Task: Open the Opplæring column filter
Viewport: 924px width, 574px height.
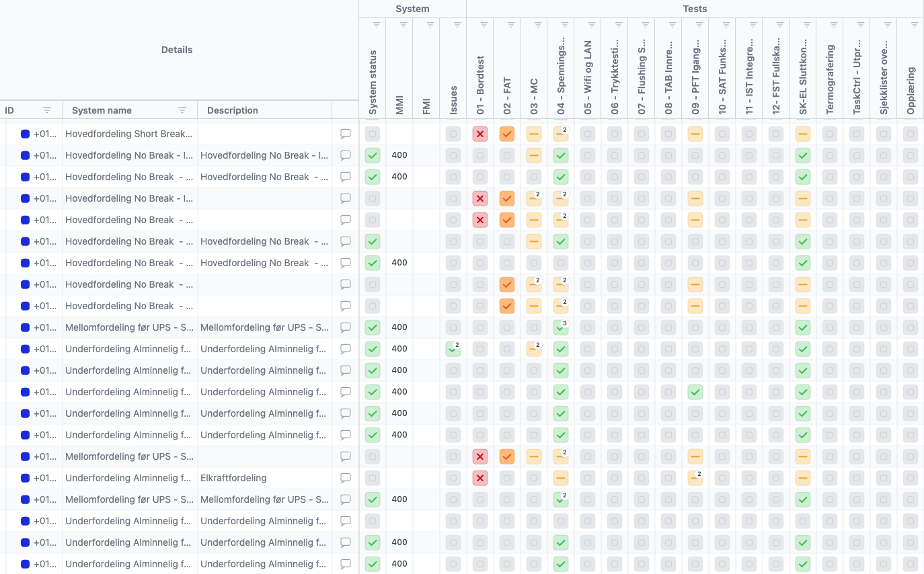Action: pos(915,25)
